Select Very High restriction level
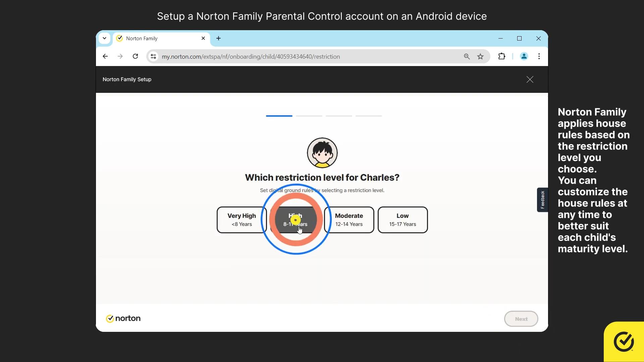 point(241,220)
